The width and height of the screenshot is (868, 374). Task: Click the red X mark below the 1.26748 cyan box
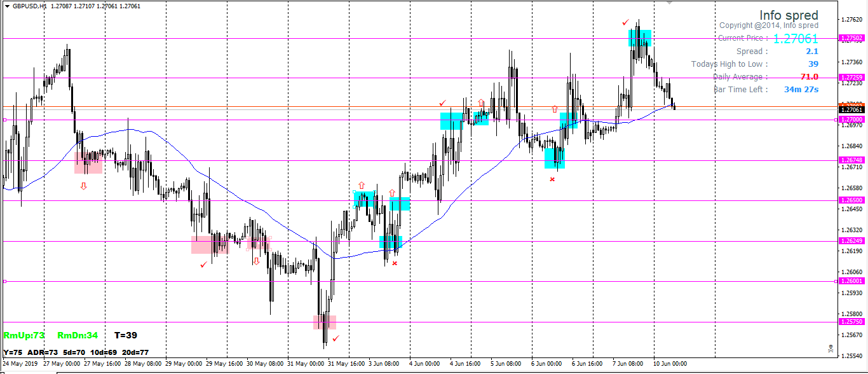click(x=552, y=179)
